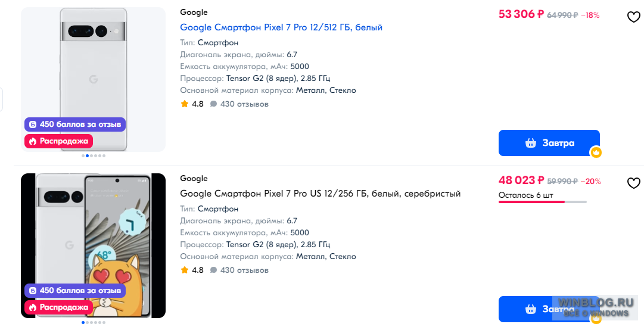Open 430 отзывов of the second product
644x327 pixels.
244,270
